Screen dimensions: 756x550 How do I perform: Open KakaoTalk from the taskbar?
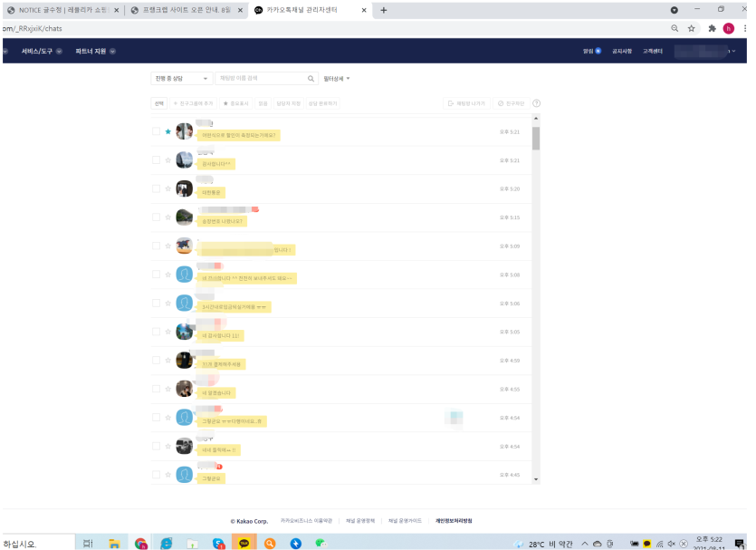[244, 544]
